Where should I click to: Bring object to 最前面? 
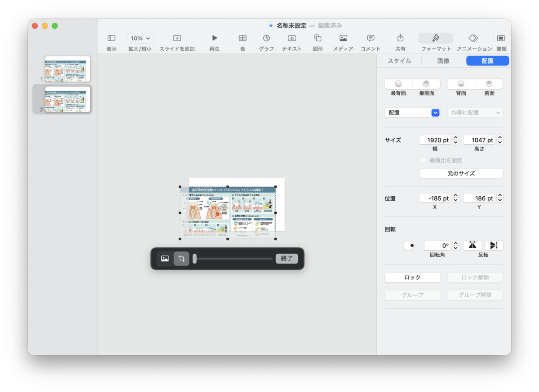[427, 84]
